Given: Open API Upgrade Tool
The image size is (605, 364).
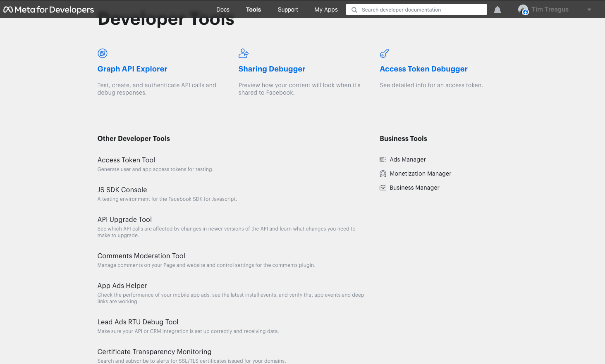Looking at the screenshot, I should (x=124, y=219).
